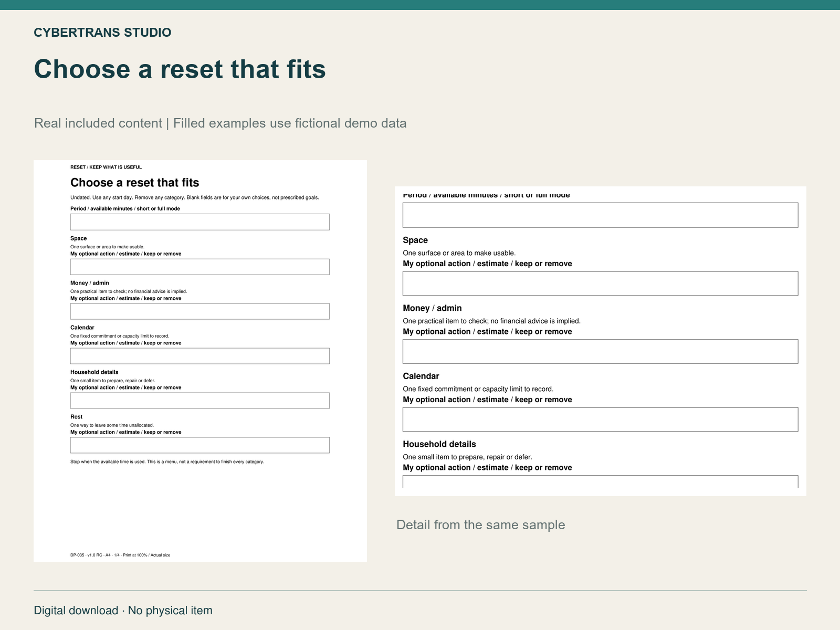840x630 pixels.
Task: Select the Calendar action field in left page
Action: pos(200,356)
